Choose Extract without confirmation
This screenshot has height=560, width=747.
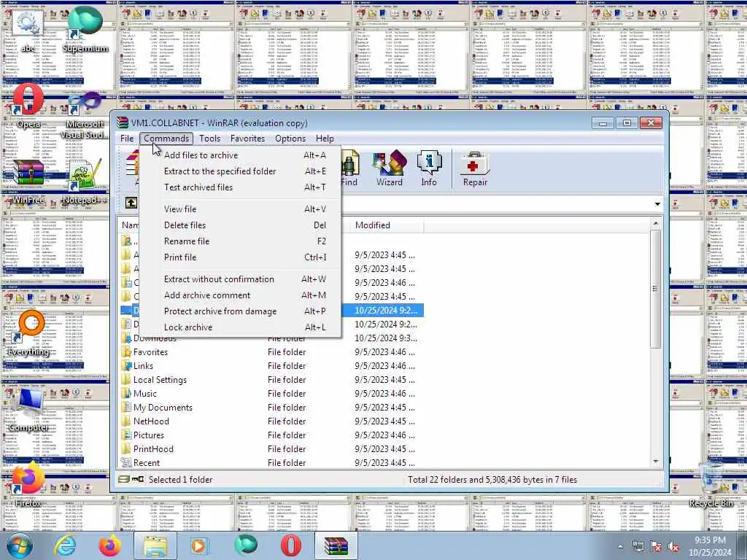tap(241, 279)
